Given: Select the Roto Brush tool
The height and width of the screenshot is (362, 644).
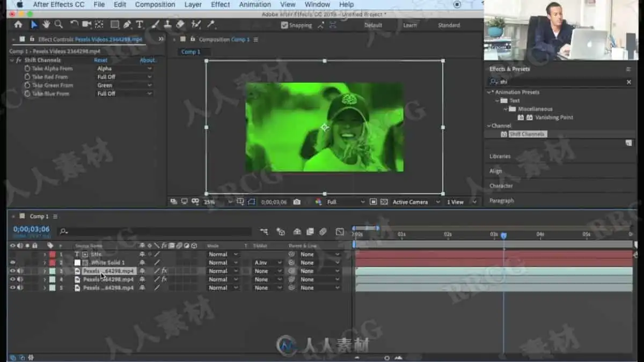Looking at the screenshot, I should [196, 25].
